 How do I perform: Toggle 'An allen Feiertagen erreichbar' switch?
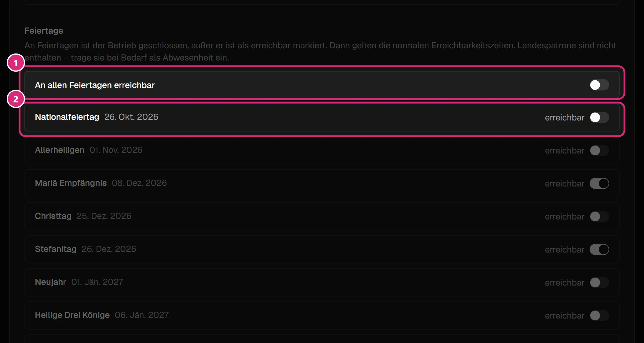[599, 85]
